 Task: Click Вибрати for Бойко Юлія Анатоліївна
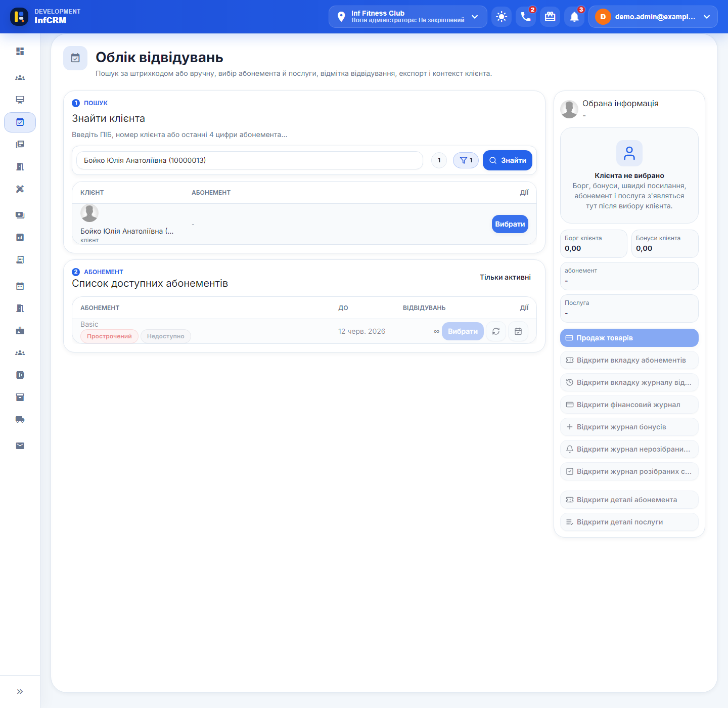(510, 224)
